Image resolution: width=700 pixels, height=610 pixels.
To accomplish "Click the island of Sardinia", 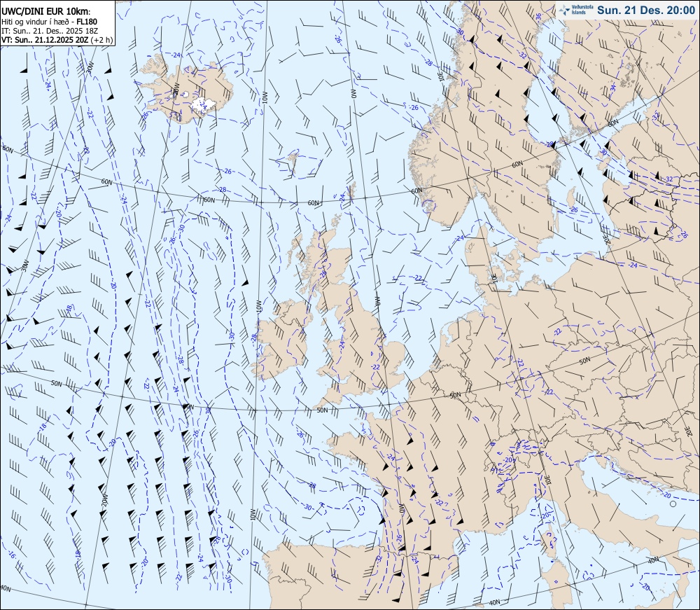I will (556, 584).
